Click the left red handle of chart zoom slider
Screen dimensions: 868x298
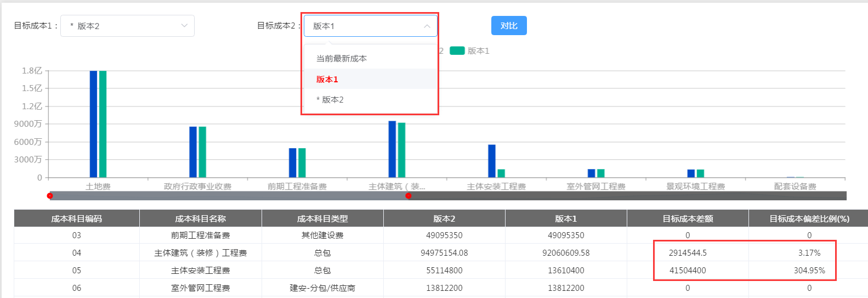[50, 196]
